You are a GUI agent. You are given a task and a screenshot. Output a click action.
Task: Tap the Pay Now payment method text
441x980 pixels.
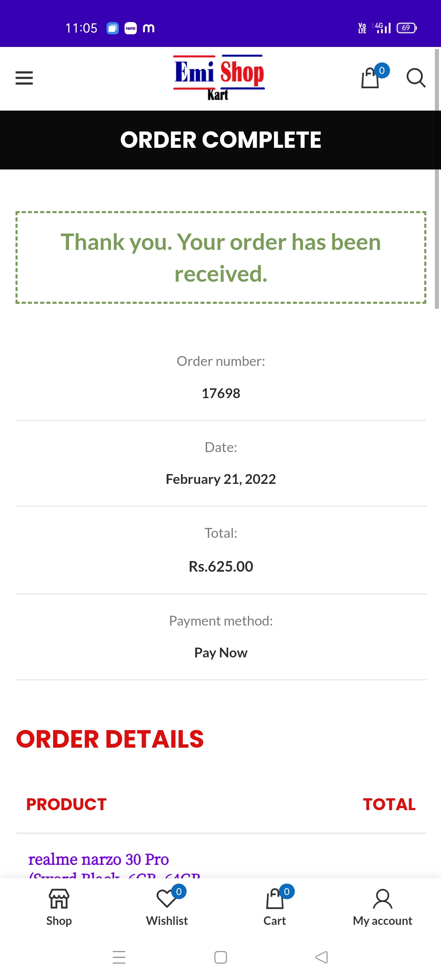221,653
